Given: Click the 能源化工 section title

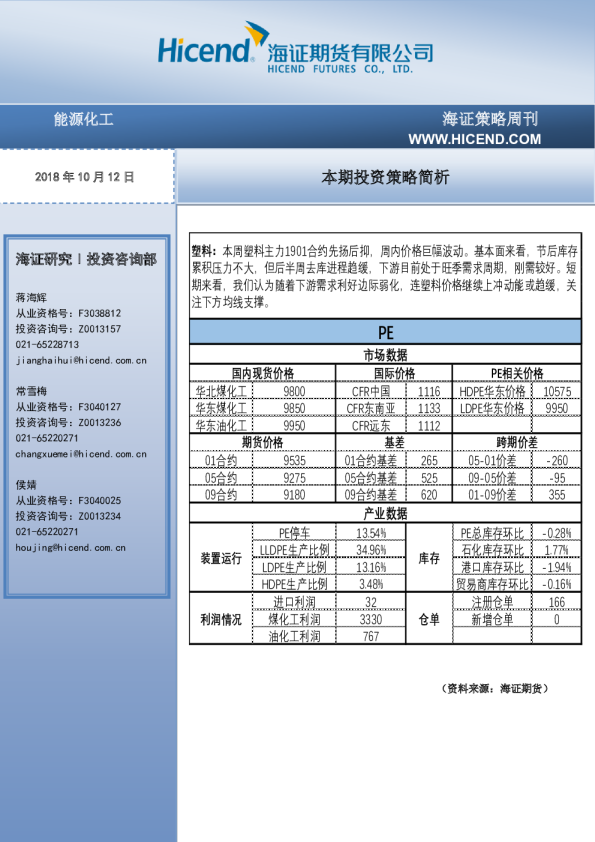Looking at the screenshot, I should click(83, 119).
